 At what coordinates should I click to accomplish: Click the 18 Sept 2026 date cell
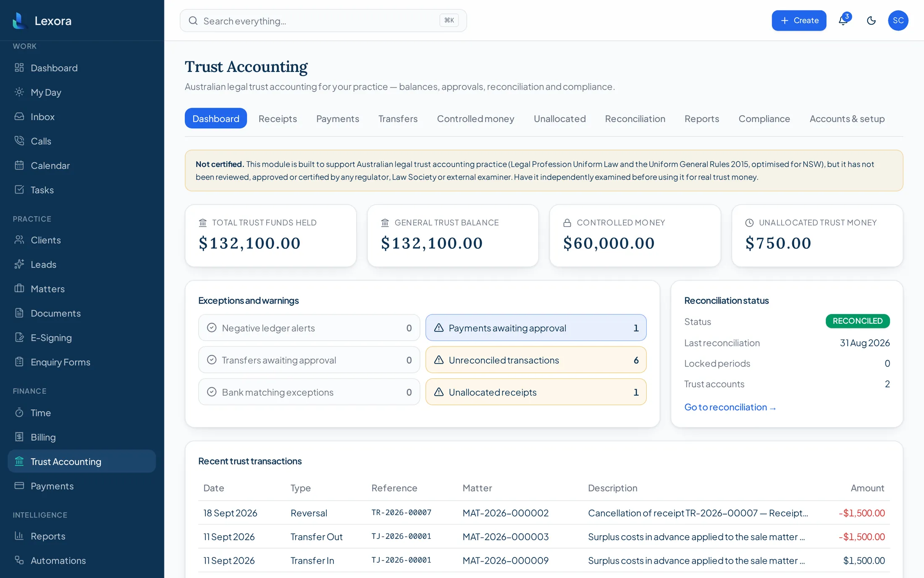pyautogui.click(x=230, y=513)
